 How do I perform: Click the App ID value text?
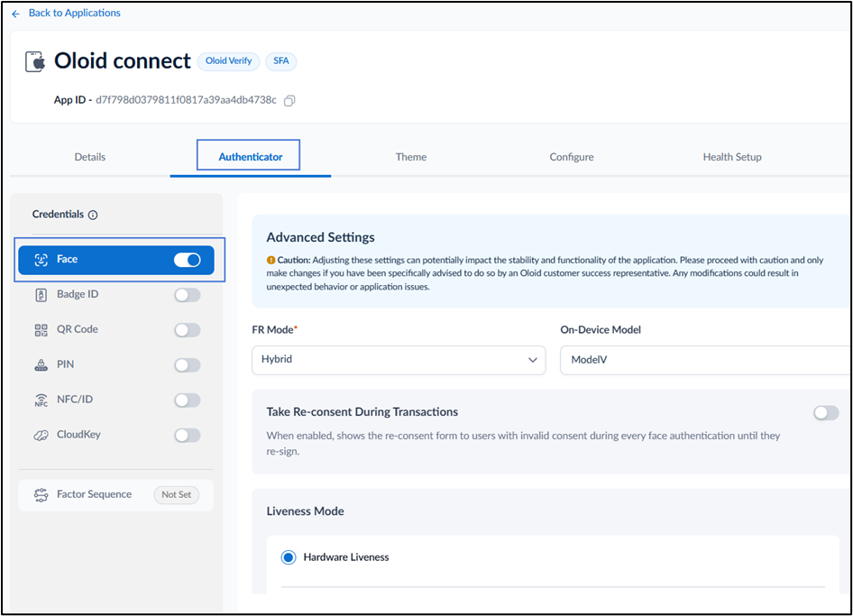pos(186,100)
